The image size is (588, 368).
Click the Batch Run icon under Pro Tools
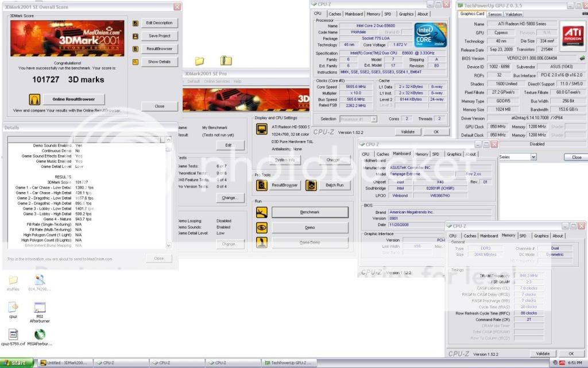tap(311, 185)
